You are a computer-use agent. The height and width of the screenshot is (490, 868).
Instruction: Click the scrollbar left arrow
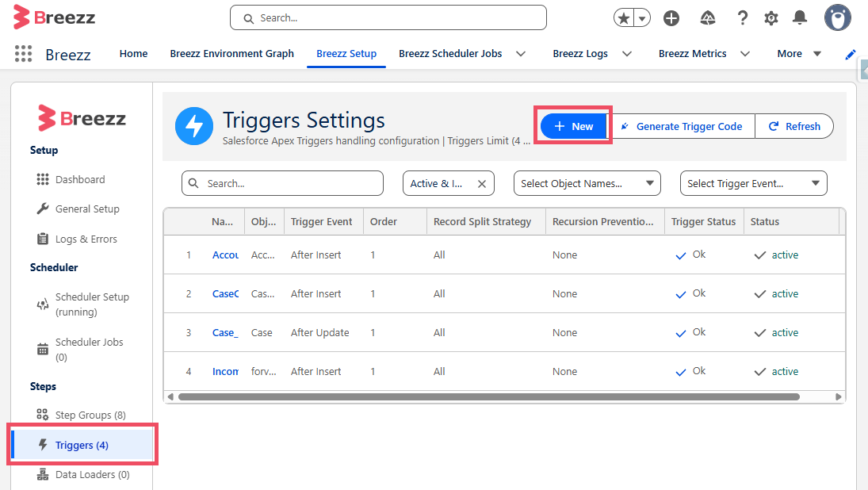(x=170, y=396)
